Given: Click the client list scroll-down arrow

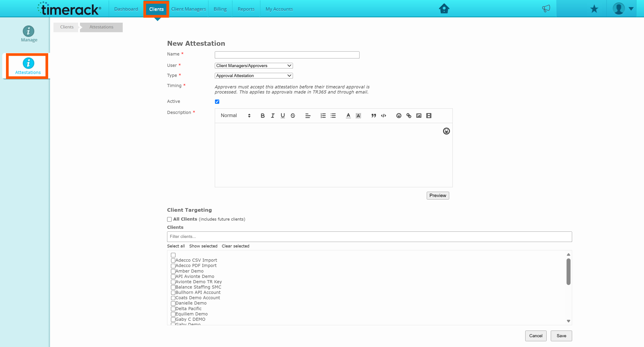Looking at the screenshot, I should click(568, 321).
